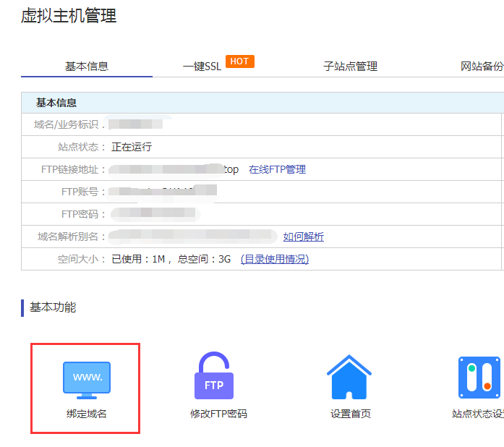Select the 网站备份 tab
The image size is (504, 447).
tap(482, 67)
